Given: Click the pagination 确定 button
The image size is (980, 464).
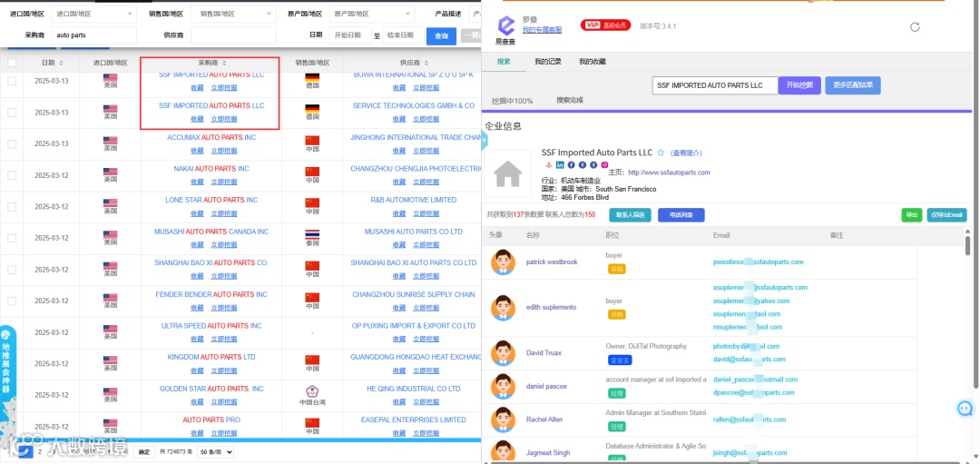Looking at the screenshot, I should click(x=144, y=451).
